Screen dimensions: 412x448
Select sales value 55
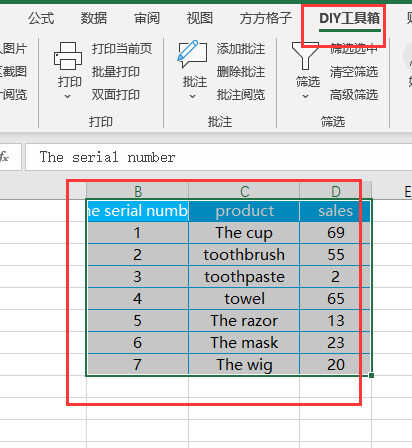coord(335,255)
